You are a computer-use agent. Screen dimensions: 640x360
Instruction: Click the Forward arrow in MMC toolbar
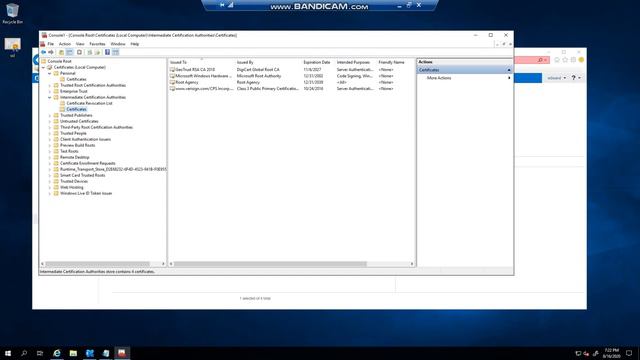pyautogui.click(x=51, y=52)
